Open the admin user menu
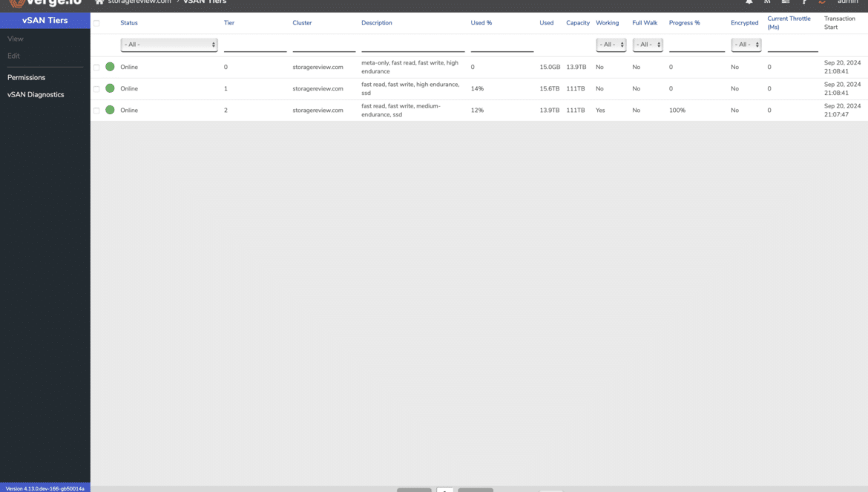 (847, 1)
